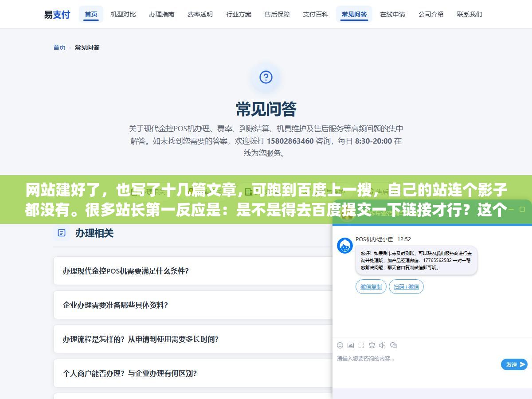Viewport: 532px width, 399px height.
Task: Click the 微信复制 button in the chat
Action: [371, 287]
